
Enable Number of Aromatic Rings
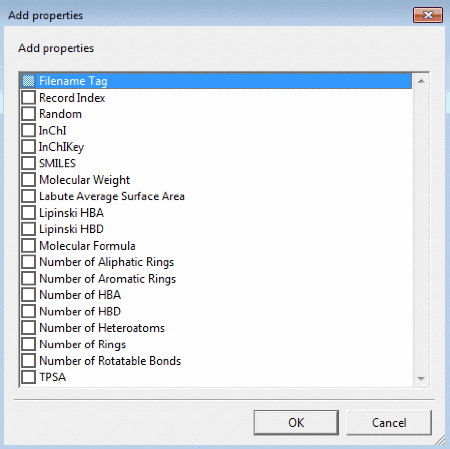(x=28, y=278)
